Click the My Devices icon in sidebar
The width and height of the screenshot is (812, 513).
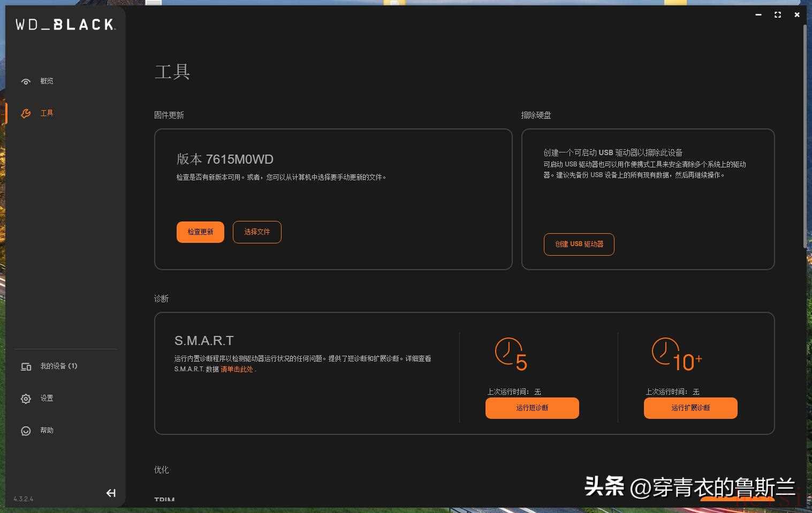(x=26, y=366)
